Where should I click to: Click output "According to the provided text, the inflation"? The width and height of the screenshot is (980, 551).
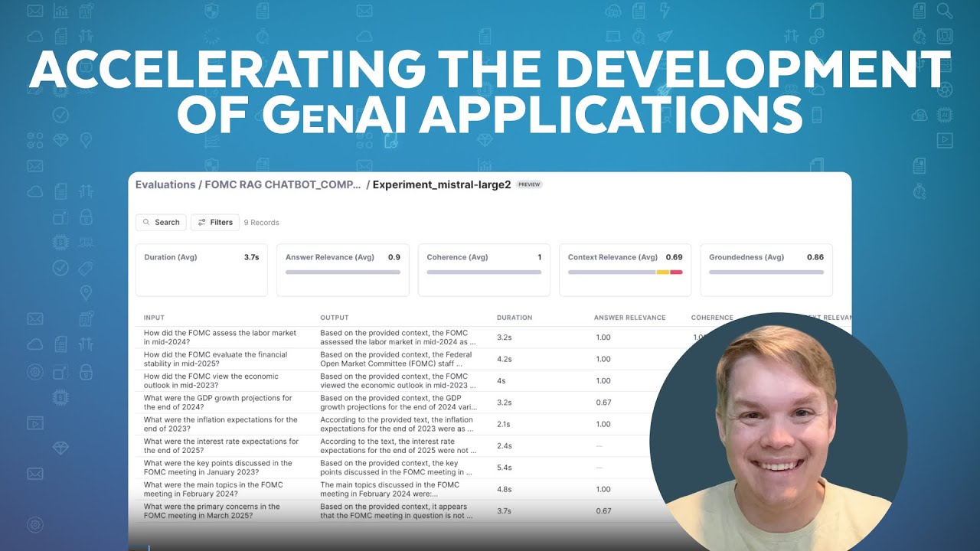tap(398, 424)
